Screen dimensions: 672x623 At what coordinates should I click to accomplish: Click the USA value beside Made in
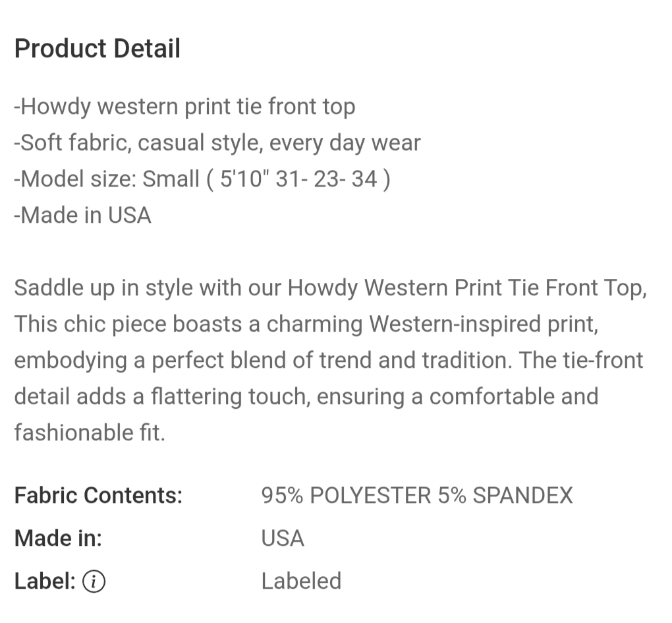coord(283,538)
